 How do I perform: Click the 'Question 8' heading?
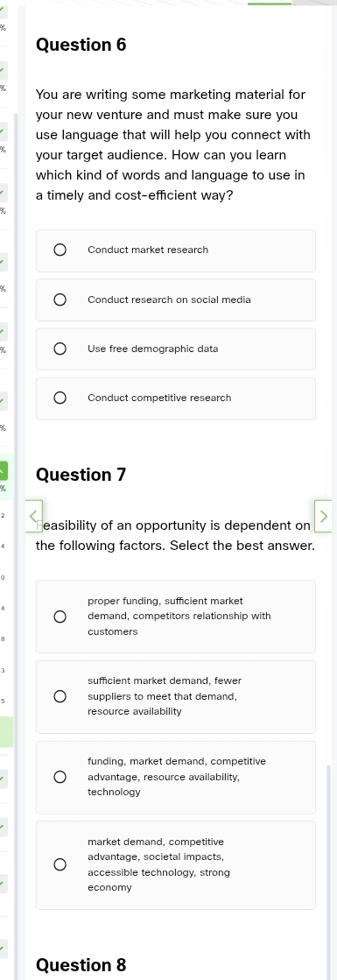tap(81, 965)
